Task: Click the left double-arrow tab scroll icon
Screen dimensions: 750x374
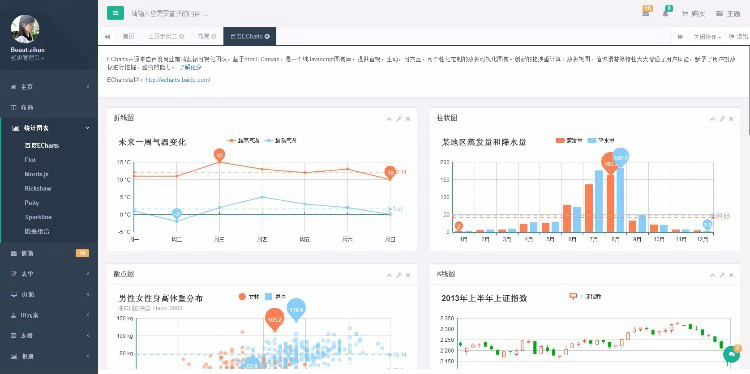Action: (107, 36)
